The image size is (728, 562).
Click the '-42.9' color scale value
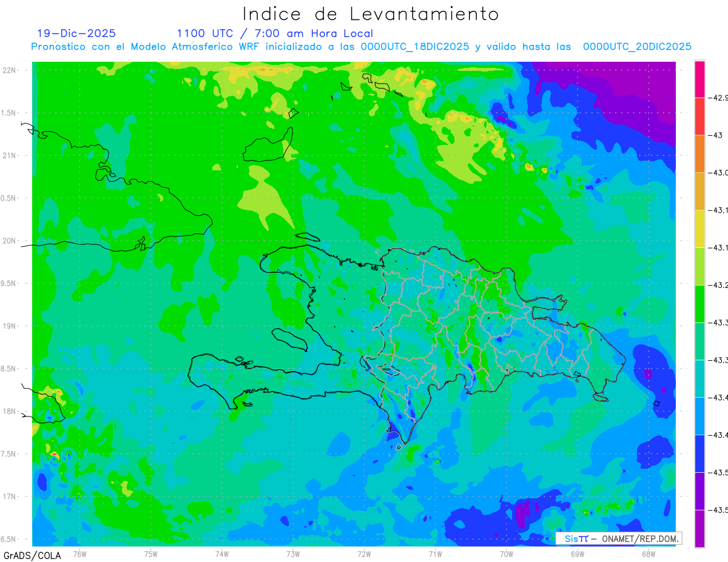pyautogui.click(x=717, y=98)
